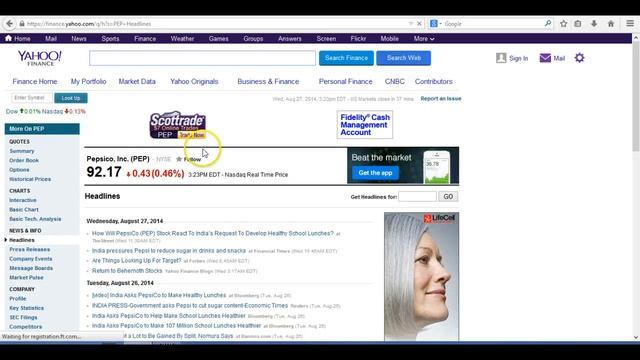640x360 pixels.
Task: Open Options in sidebar
Action: [19, 170]
